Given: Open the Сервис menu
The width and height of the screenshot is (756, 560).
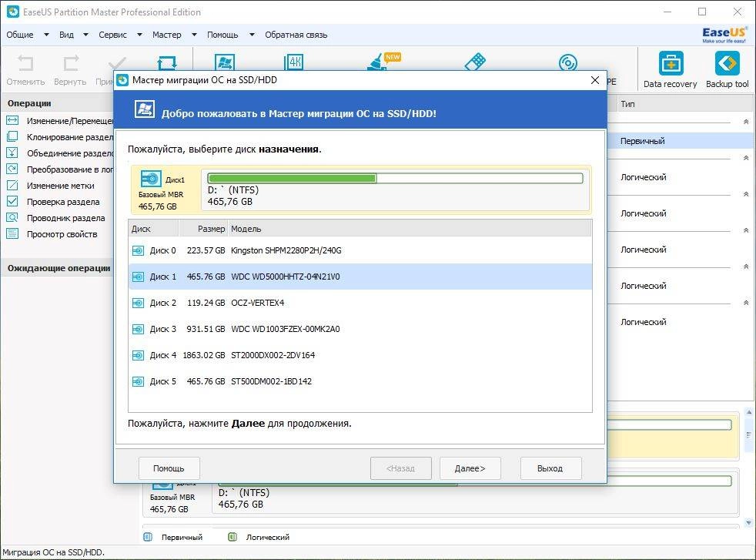Looking at the screenshot, I should pos(113,35).
